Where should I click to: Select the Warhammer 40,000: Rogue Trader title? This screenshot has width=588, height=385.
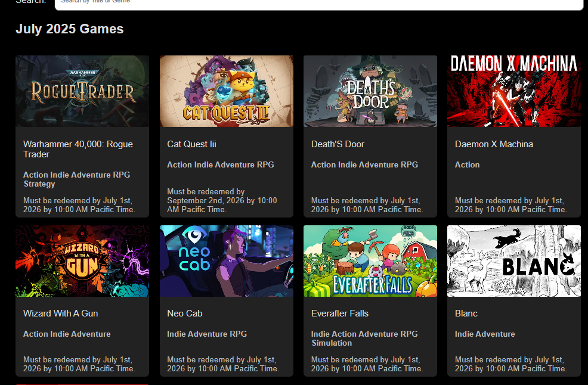[x=78, y=149]
